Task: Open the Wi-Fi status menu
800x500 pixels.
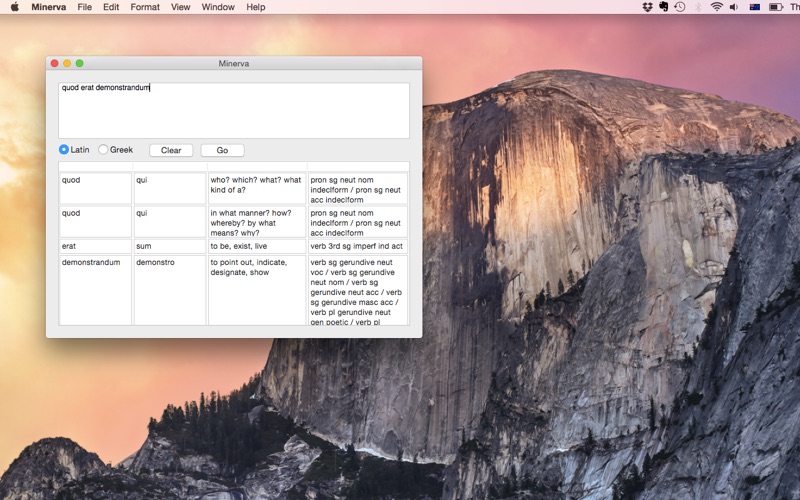Action: (716, 7)
